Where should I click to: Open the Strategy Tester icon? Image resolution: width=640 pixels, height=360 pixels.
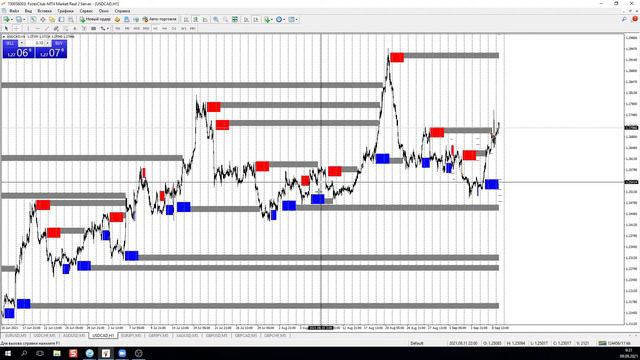pos(71,19)
